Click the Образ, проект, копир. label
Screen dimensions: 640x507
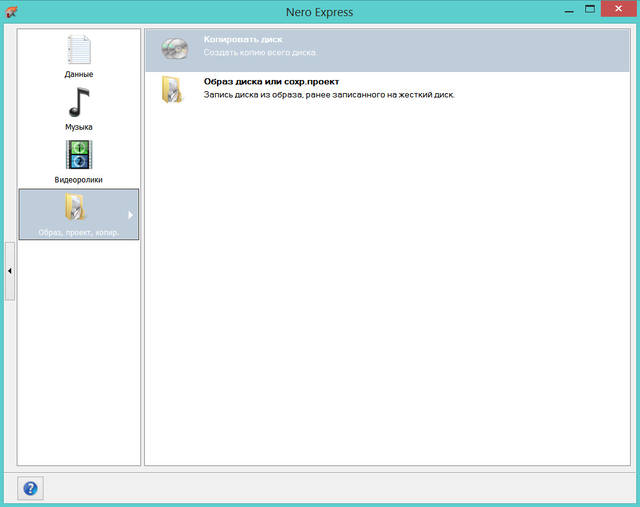(x=79, y=232)
